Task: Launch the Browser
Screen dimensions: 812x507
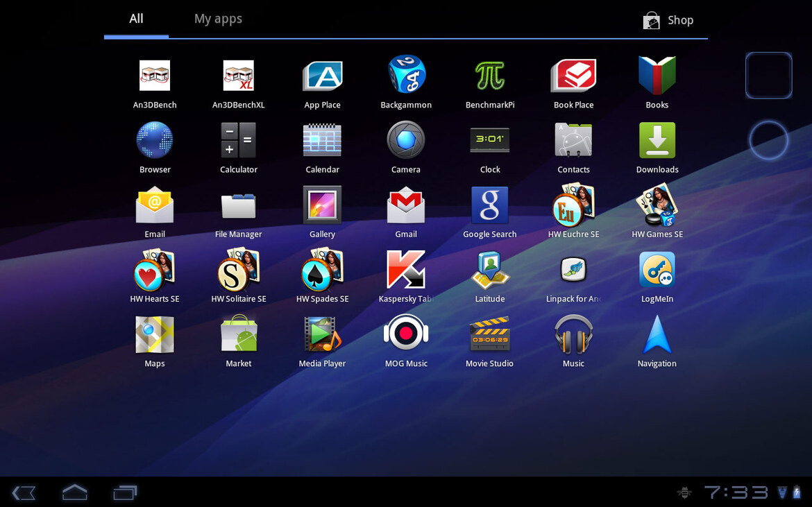Action: click(x=155, y=140)
